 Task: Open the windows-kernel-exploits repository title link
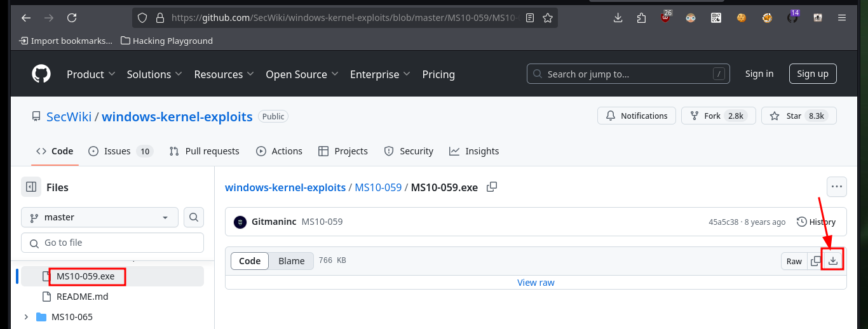(x=177, y=116)
